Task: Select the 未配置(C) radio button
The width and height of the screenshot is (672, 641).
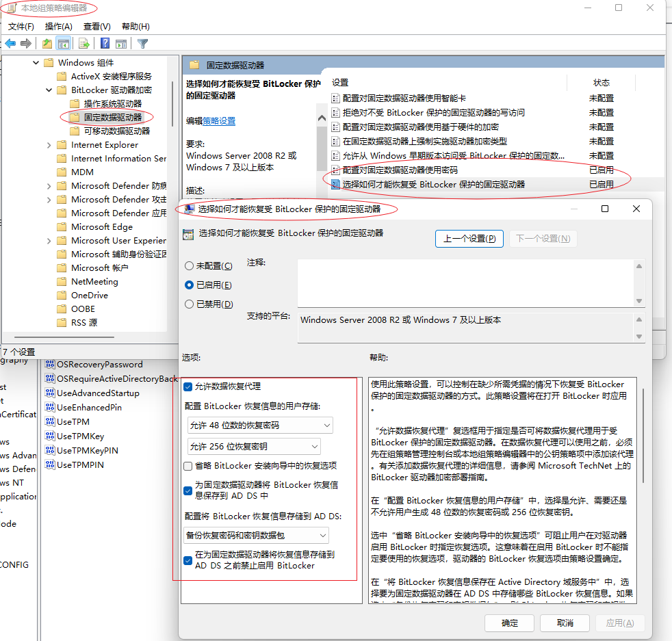Action: [x=189, y=266]
